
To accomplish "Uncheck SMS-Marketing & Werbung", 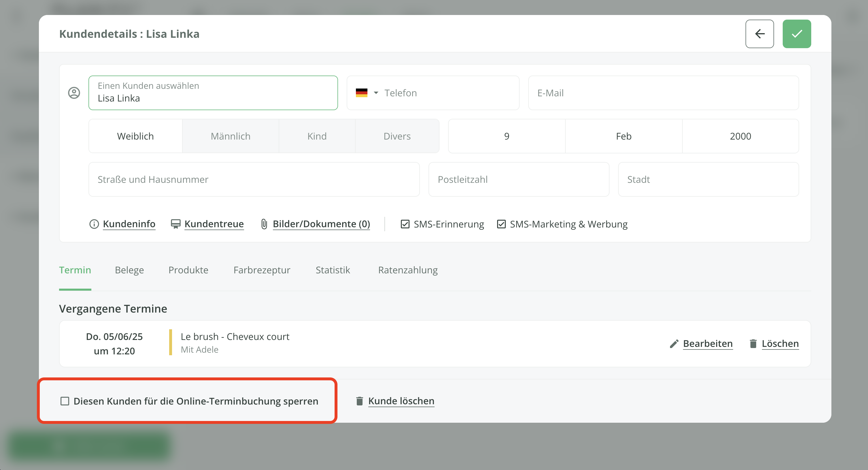I will tap(501, 224).
